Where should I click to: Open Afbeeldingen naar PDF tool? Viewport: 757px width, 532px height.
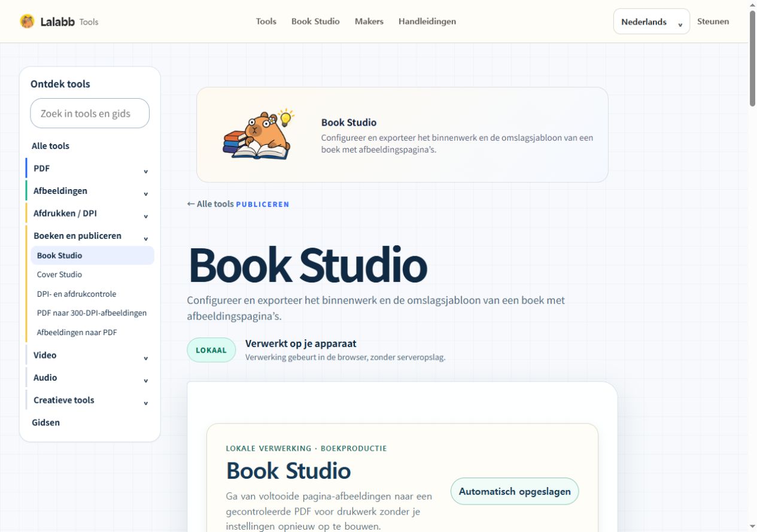pos(77,332)
